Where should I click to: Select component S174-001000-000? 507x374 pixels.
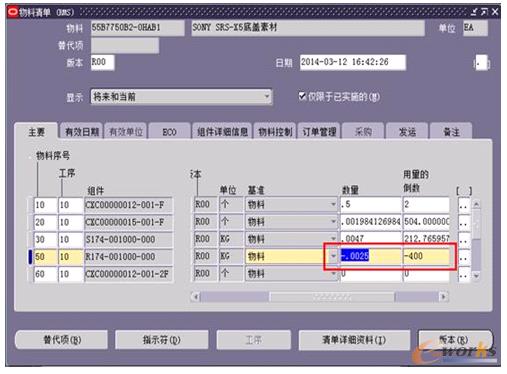coord(129,239)
